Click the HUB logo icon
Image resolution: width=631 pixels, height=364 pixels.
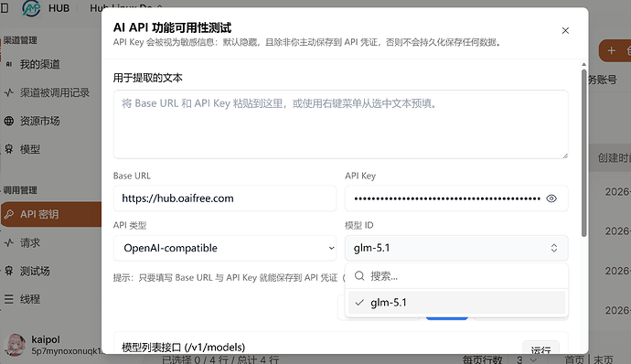[x=31, y=7]
